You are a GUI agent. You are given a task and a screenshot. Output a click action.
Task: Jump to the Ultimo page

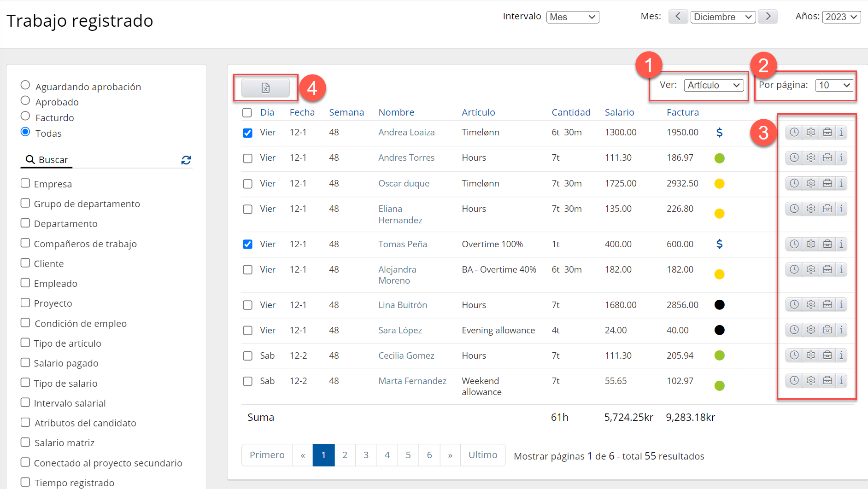tap(482, 455)
